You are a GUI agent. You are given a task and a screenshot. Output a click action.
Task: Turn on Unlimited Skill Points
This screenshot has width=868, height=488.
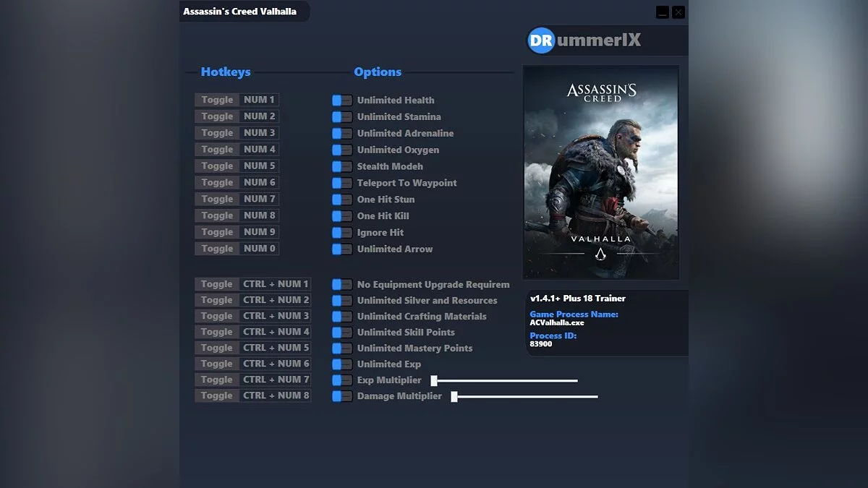pos(341,332)
